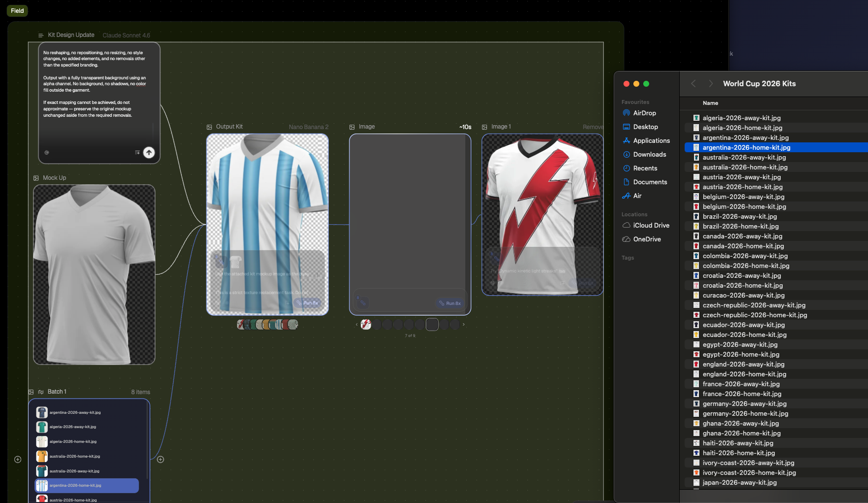The width and height of the screenshot is (868, 503).
Task: Select japan-2026-away-kit.jpg in Finder
Action: pyautogui.click(x=776, y=483)
